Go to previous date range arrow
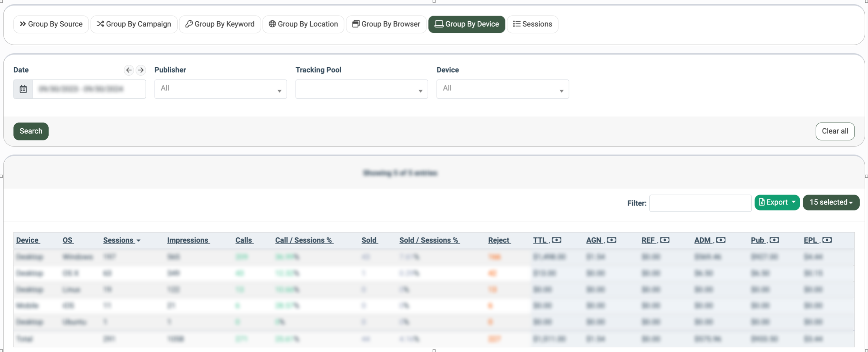868x352 pixels. tap(129, 70)
